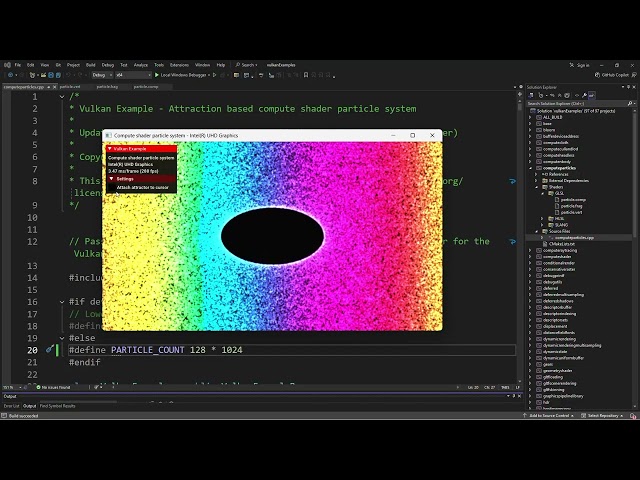
Task: Toggle Attach attractor to cursor checkbox
Action: pyautogui.click(x=112, y=187)
